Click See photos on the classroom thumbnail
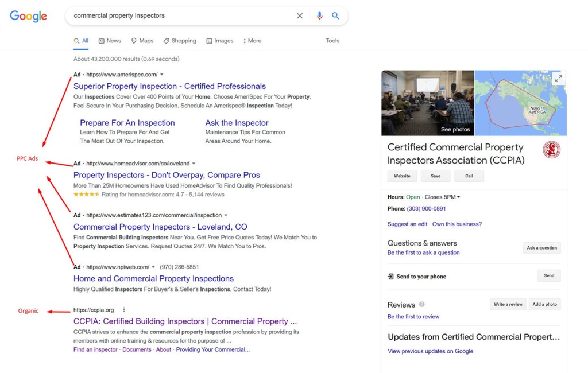 click(455, 129)
